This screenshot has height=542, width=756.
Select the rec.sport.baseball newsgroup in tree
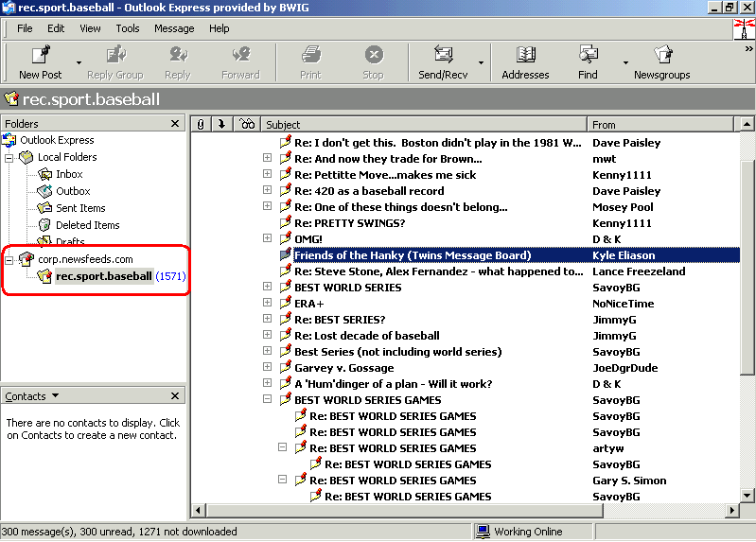pyautogui.click(x=104, y=276)
